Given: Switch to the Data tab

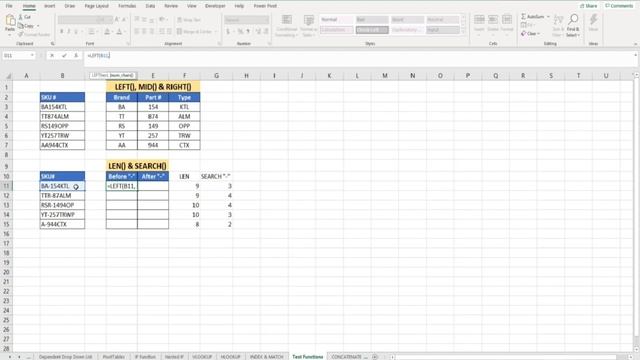Looking at the screenshot, I should (150, 6).
